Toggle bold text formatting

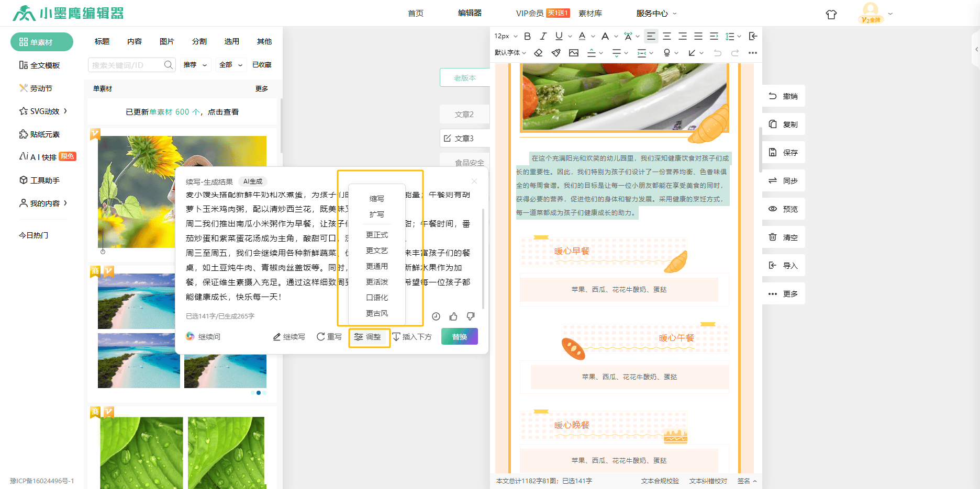point(528,36)
